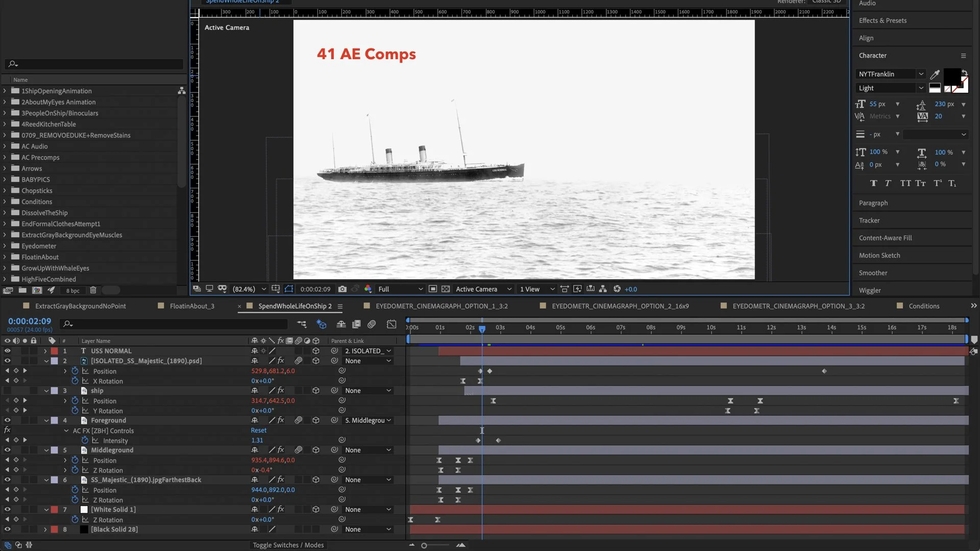Screen dimensions: 980x551
Task: Expand the Black Solid 28 layer
Action: [45, 530]
